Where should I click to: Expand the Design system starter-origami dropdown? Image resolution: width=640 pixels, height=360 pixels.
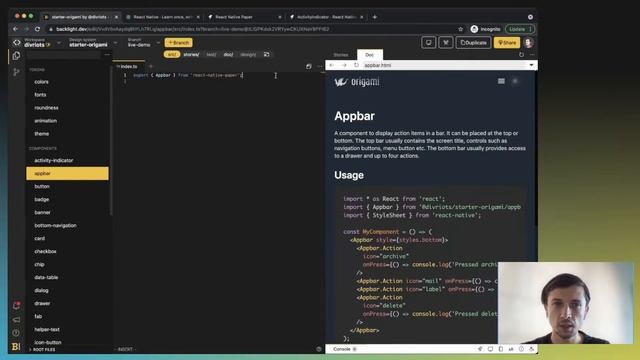click(x=115, y=42)
